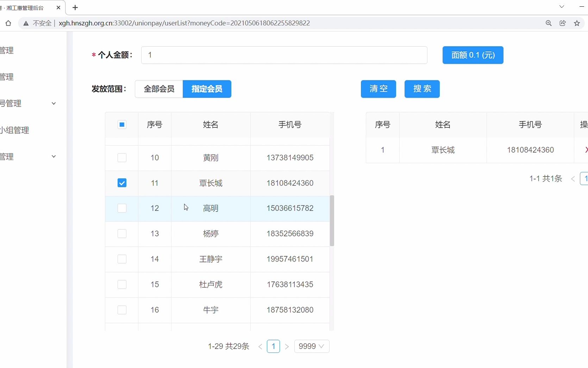Click the name 杜卢虎 in row 15
The image size is (588, 368).
pos(211,284)
